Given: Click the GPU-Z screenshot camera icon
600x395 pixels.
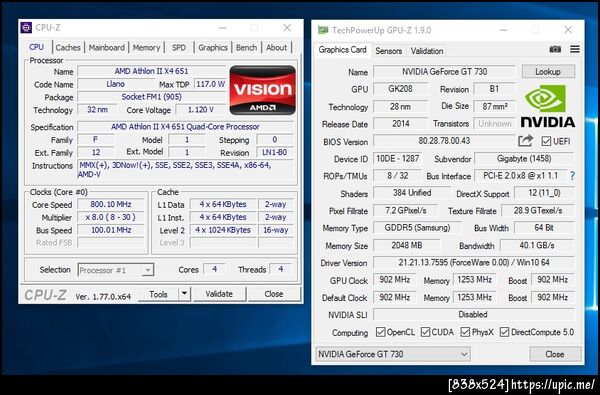Looking at the screenshot, I should (x=555, y=49).
